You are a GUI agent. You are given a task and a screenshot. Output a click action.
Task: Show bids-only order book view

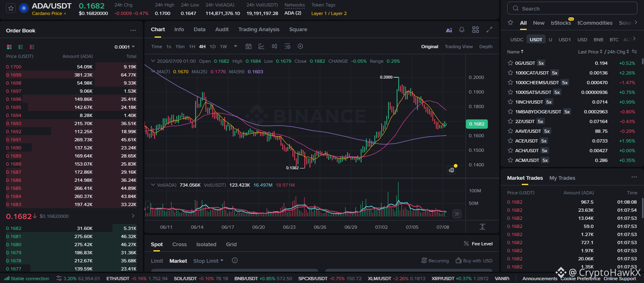(21, 47)
